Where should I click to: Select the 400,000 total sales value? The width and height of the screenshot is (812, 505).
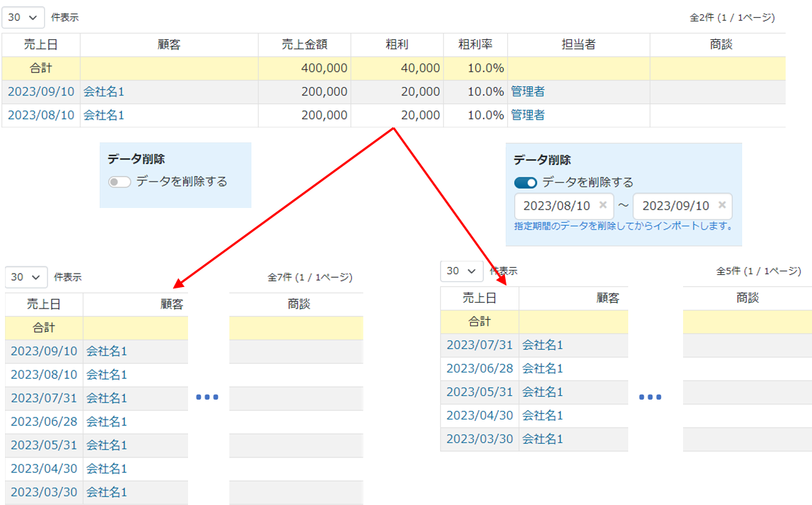[324, 68]
